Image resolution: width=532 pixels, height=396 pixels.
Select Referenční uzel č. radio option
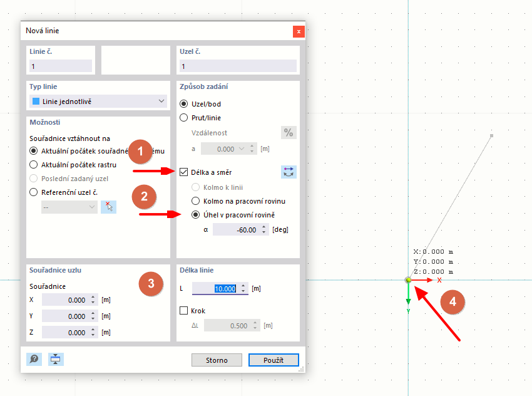pos(34,192)
